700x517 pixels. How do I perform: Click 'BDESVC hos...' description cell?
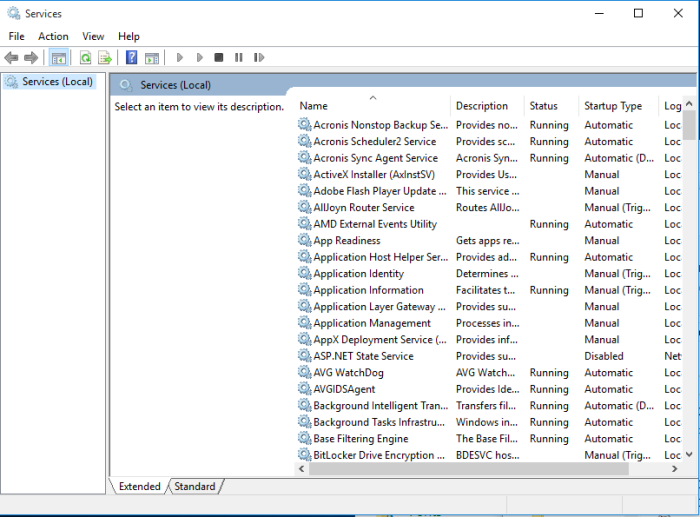[488, 455]
